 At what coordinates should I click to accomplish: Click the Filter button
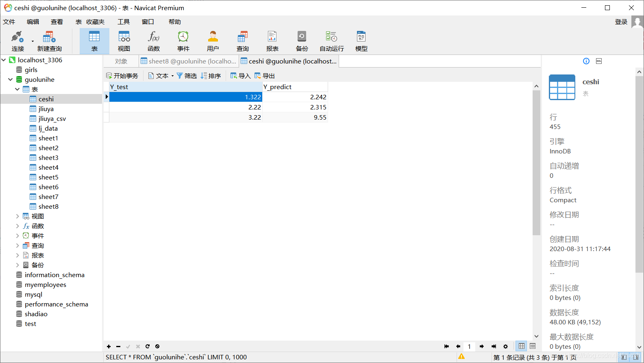point(187,76)
